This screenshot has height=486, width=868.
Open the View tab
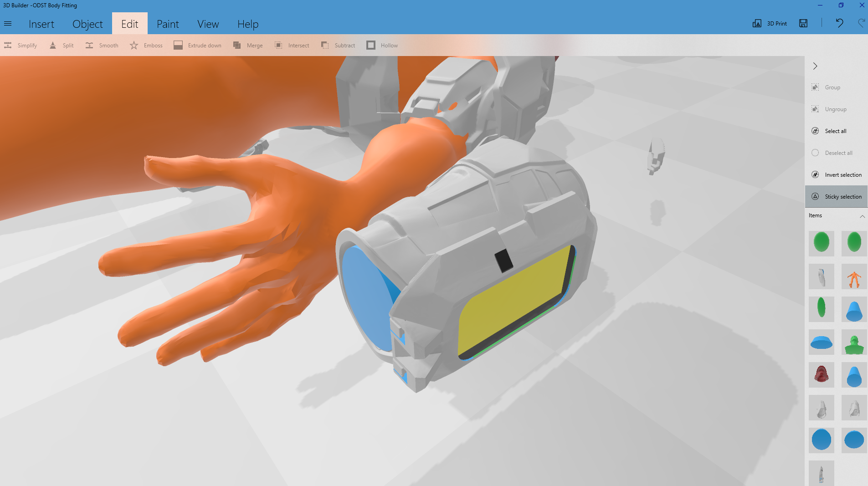point(208,24)
